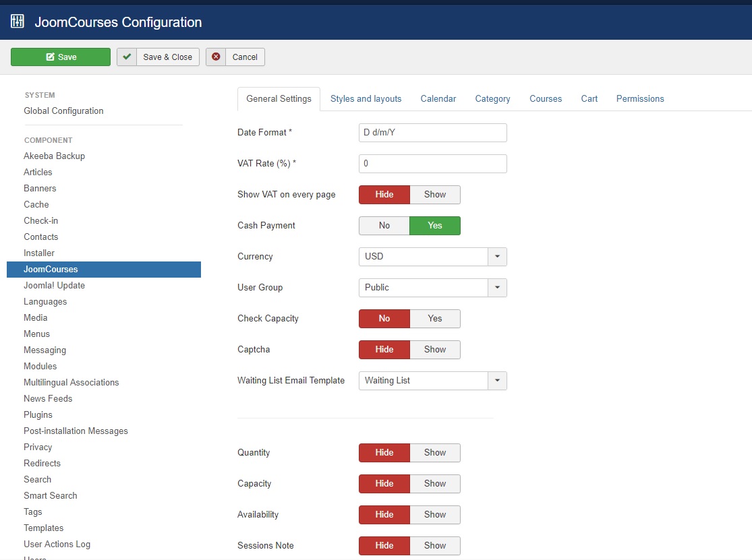Enable Check Capacity by clicking Yes

[x=434, y=318]
